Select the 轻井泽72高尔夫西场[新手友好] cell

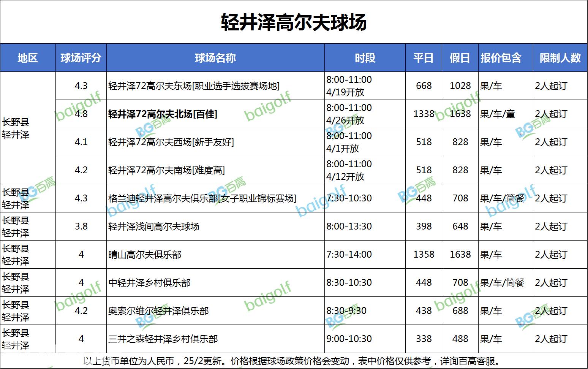click(x=171, y=142)
